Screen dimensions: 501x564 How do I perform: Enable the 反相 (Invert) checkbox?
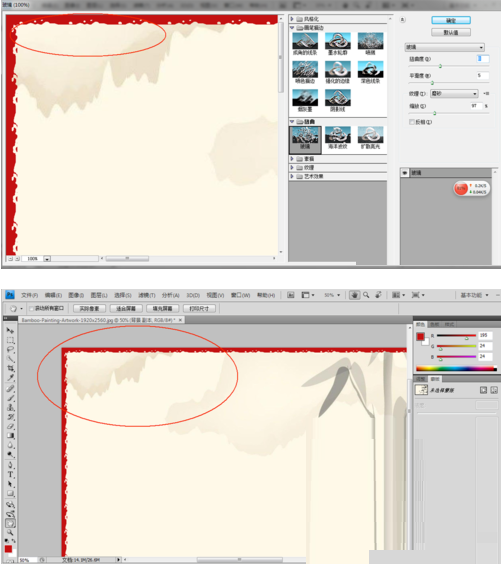click(x=412, y=122)
